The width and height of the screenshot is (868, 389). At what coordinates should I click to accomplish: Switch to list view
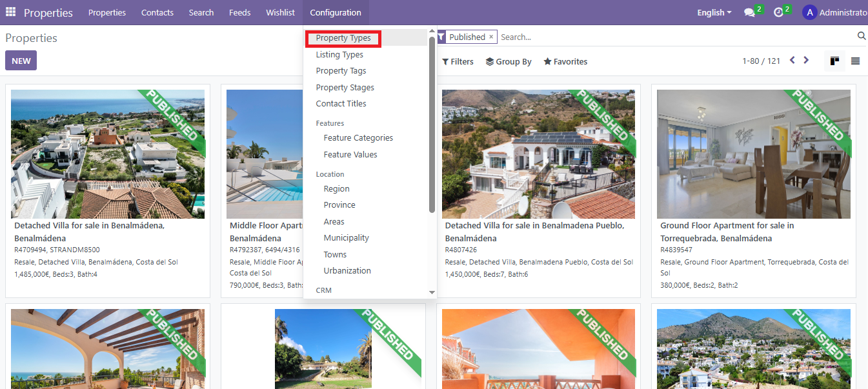pyautogui.click(x=855, y=61)
